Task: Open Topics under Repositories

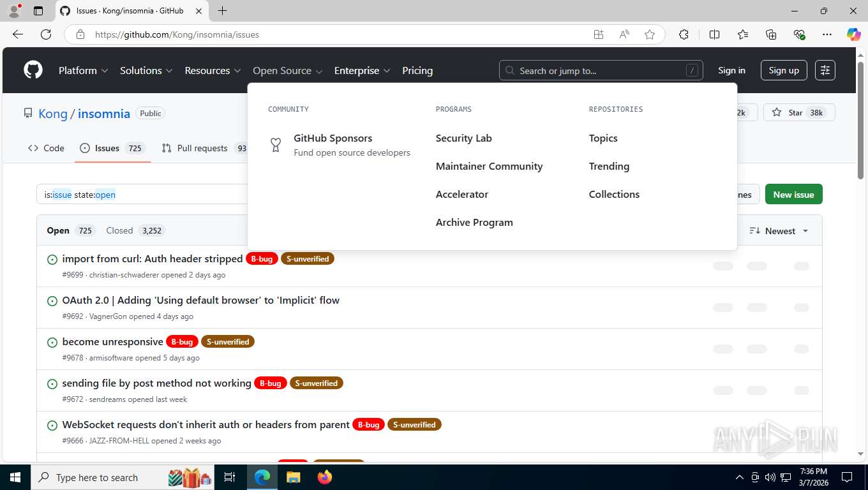Action: point(603,138)
